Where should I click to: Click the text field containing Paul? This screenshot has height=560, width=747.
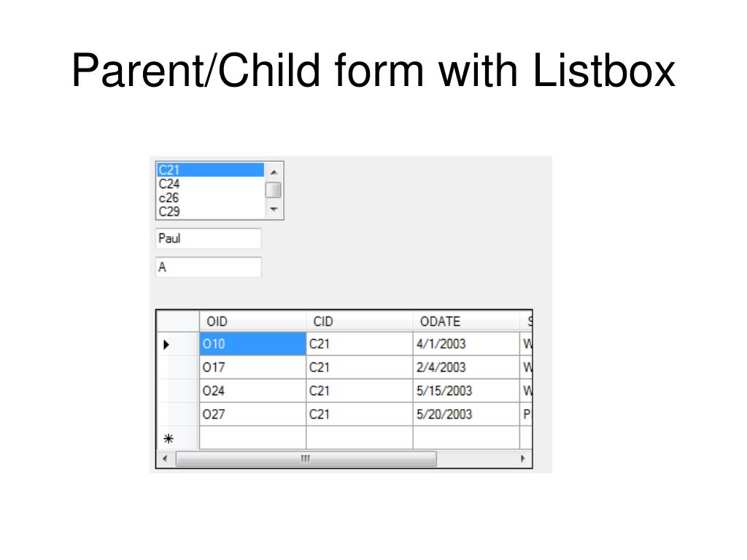208,238
